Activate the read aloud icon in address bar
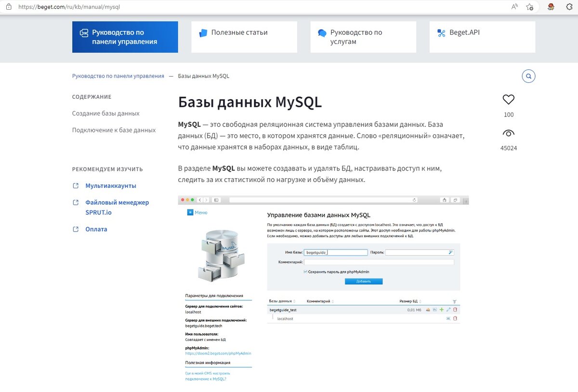578x392 pixels. pyautogui.click(x=514, y=7)
